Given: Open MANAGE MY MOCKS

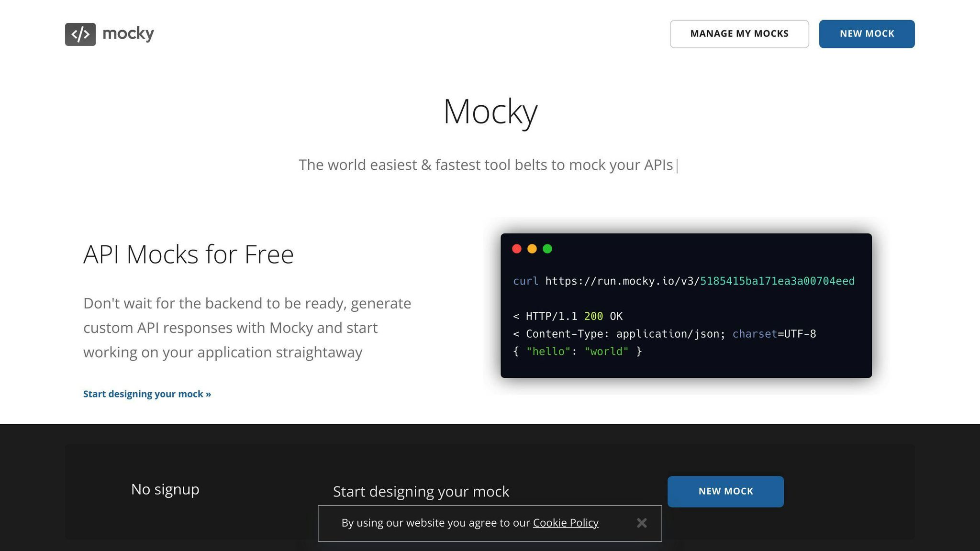Looking at the screenshot, I should click(739, 33).
